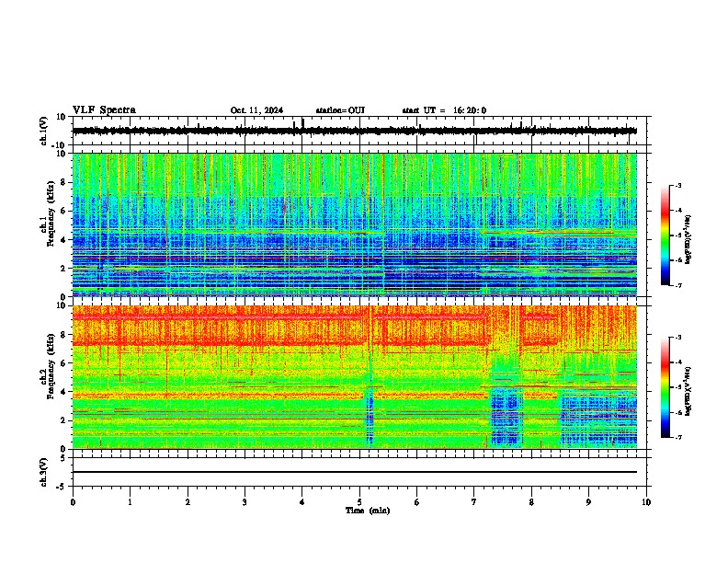Click the flat ch.3 voltage trace line

(354, 472)
